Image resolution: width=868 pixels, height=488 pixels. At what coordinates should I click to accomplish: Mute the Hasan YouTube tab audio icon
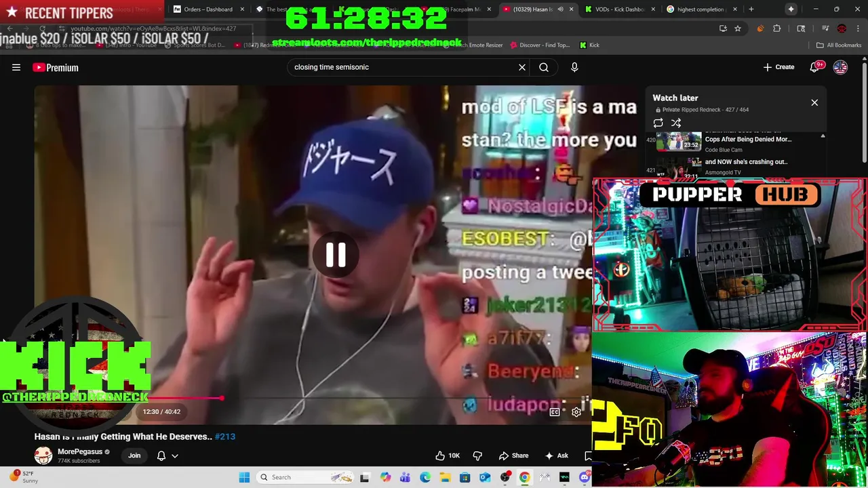click(560, 9)
